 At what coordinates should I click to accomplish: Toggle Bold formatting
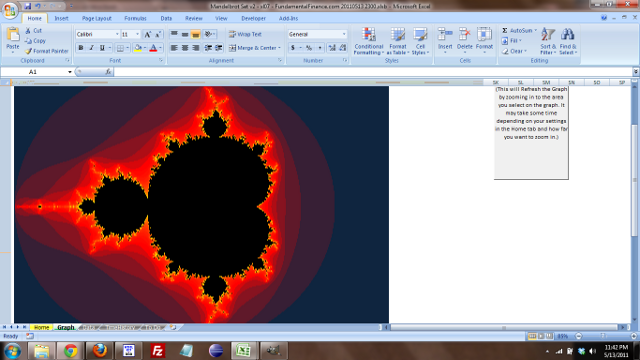pyautogui.click(x=81, y=48)
